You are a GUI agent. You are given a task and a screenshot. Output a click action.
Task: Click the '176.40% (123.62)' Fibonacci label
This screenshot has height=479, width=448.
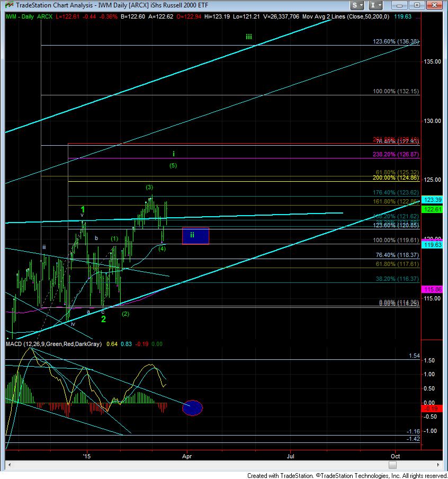[396, 192]
